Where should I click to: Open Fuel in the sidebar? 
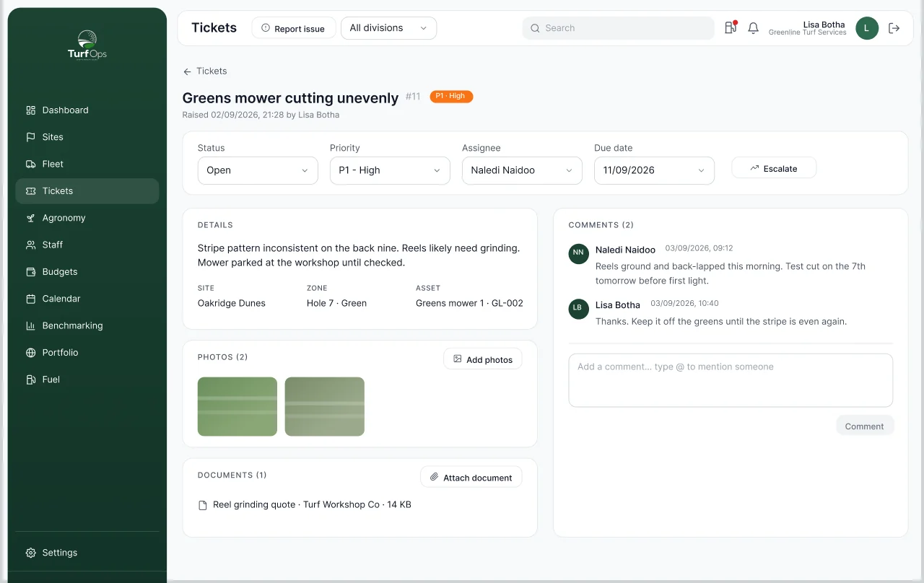[87, 380]
